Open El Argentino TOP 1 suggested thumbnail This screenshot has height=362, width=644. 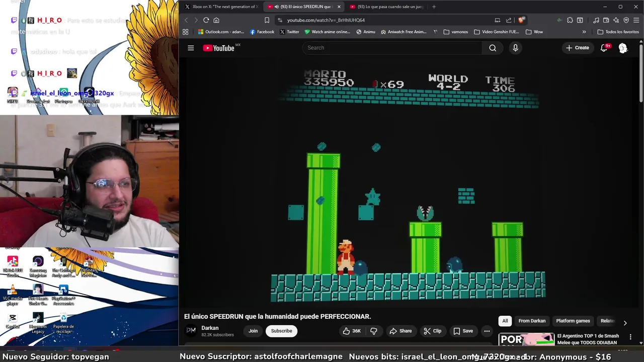pyautogui.click(x=526, y=340)
